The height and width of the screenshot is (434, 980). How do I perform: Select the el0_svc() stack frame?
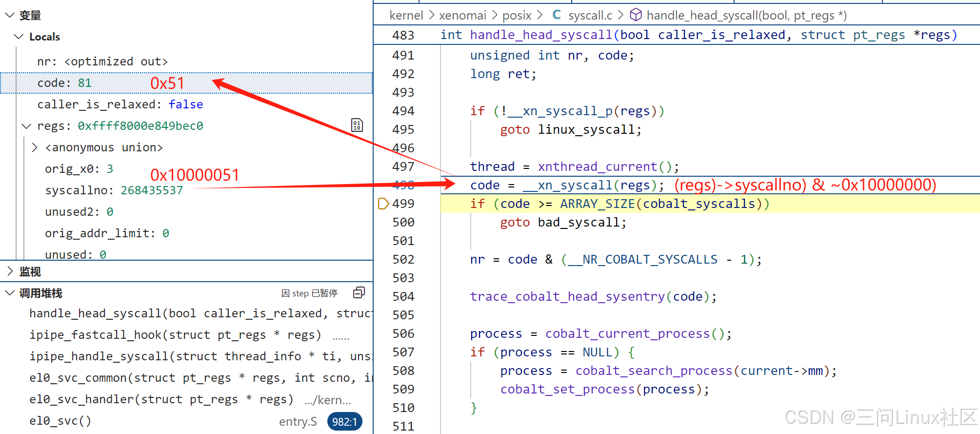(186, 421)
